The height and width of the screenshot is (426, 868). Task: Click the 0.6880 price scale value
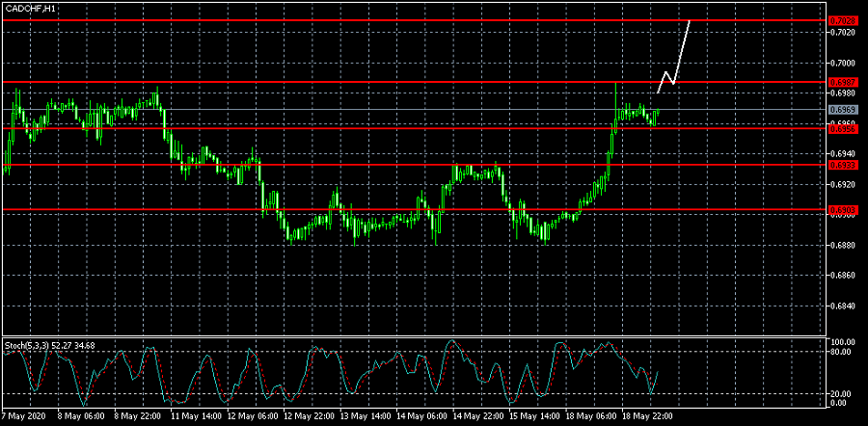(x=842, y=246)
